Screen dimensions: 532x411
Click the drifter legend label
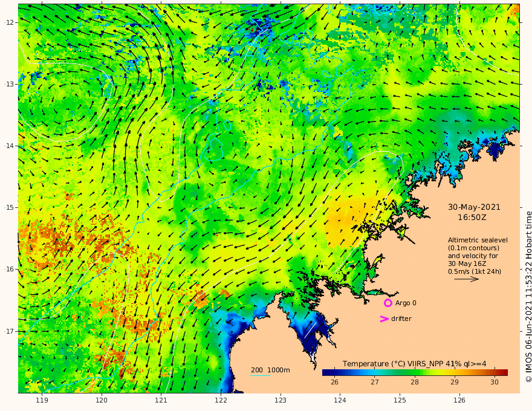401,319
